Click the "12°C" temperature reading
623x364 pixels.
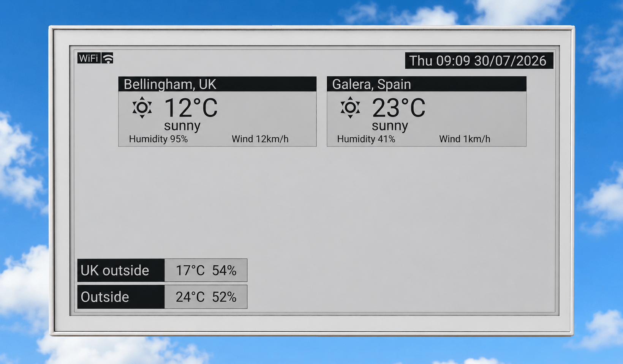click(191, 108)
